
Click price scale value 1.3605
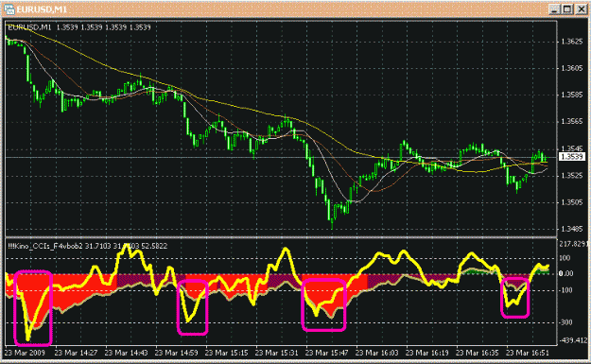pos(572,68)
